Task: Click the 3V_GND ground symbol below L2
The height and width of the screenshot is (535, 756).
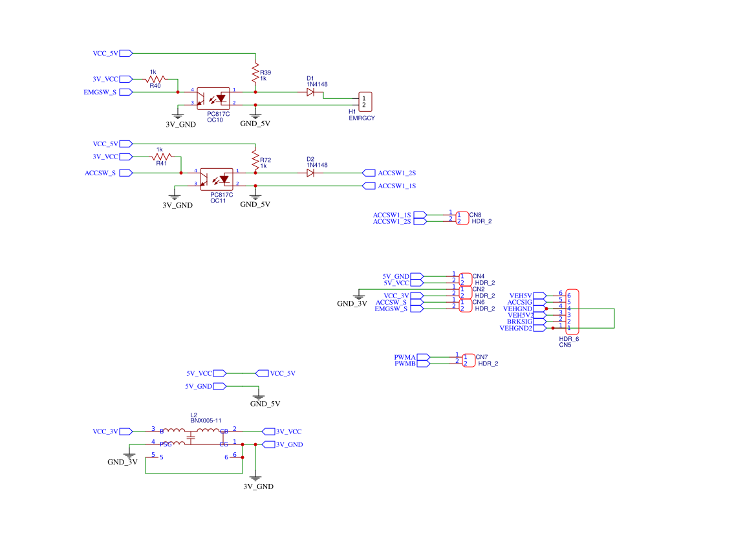Action: coord(255,478)
